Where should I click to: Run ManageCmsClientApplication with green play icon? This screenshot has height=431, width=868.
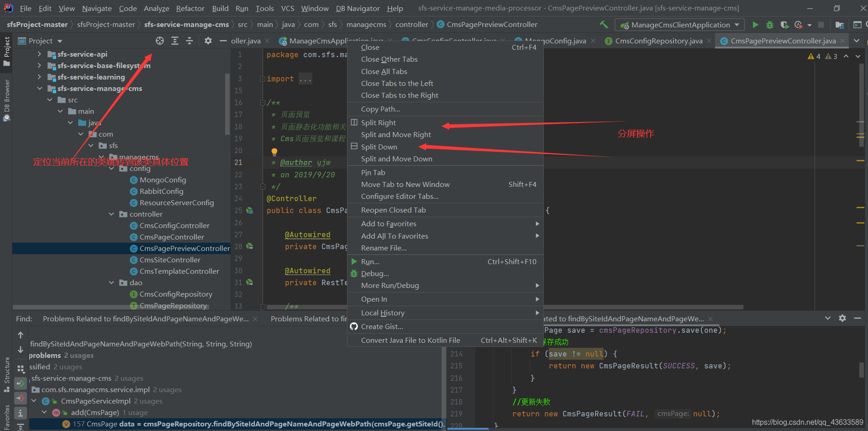click(x=755, y=25)
